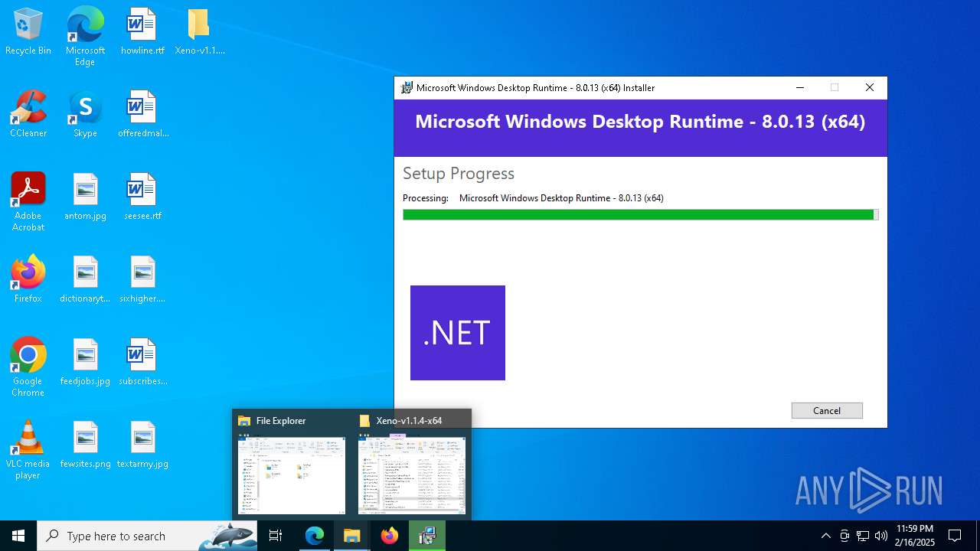Viewport: 980px width, 551px height.
Task: Select the sixhigher image file
Action: coord(142,280)
